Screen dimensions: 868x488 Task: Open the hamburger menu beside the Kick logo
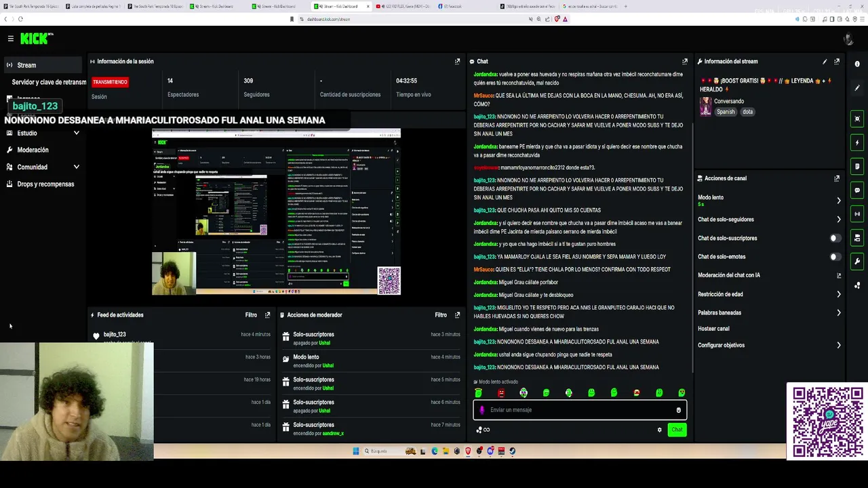[x=10, y=39]
